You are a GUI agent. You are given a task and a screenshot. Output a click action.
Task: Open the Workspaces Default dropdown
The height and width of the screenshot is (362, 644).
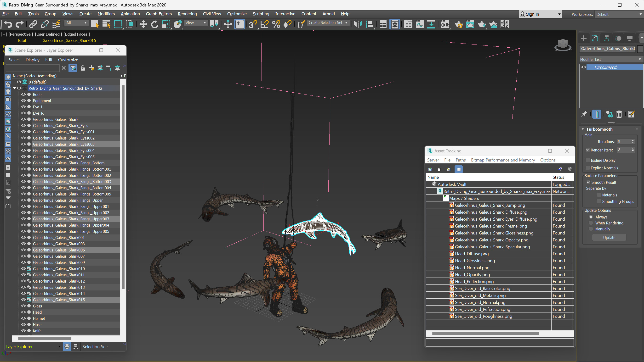coord(619,14)
